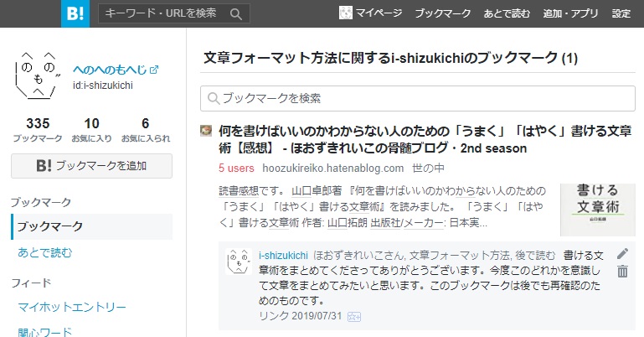Click the 書ける文章術 book thumbnail
Viewport: 644px width, 337px height.
[x=598, y=210]
